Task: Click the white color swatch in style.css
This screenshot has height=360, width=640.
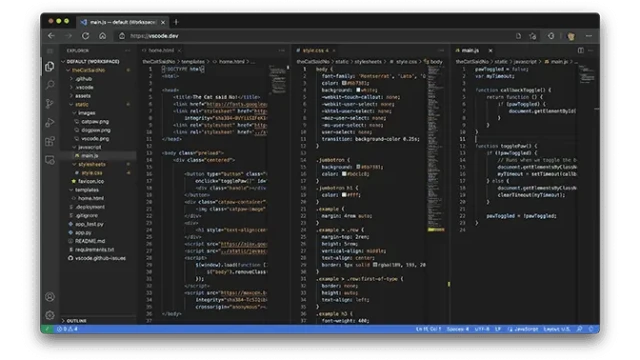Action: coord(358,90)
